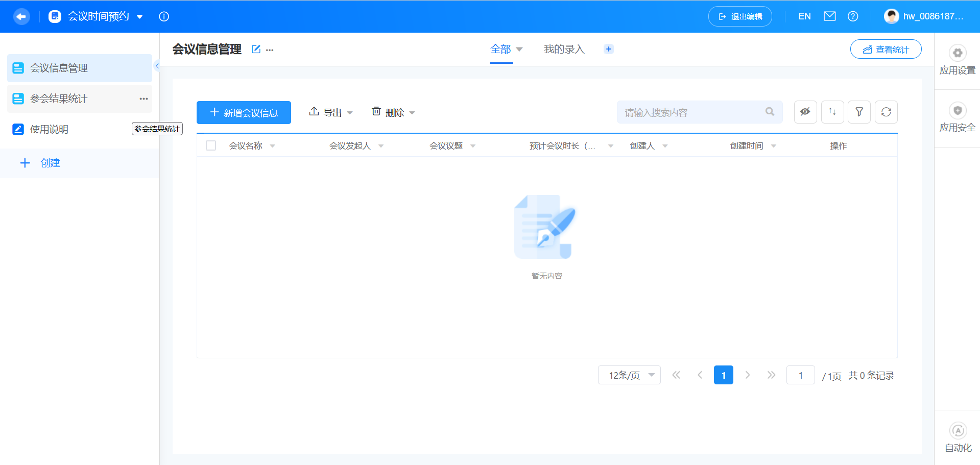Open the messages envelope icon
Image resolution: width=980 pixels, height=465 pixels.
tap(829, 16)
